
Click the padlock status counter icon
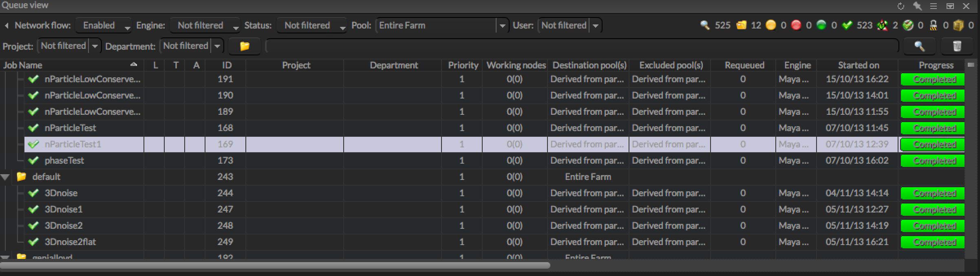pyautogui.click(x=933, y=25)
